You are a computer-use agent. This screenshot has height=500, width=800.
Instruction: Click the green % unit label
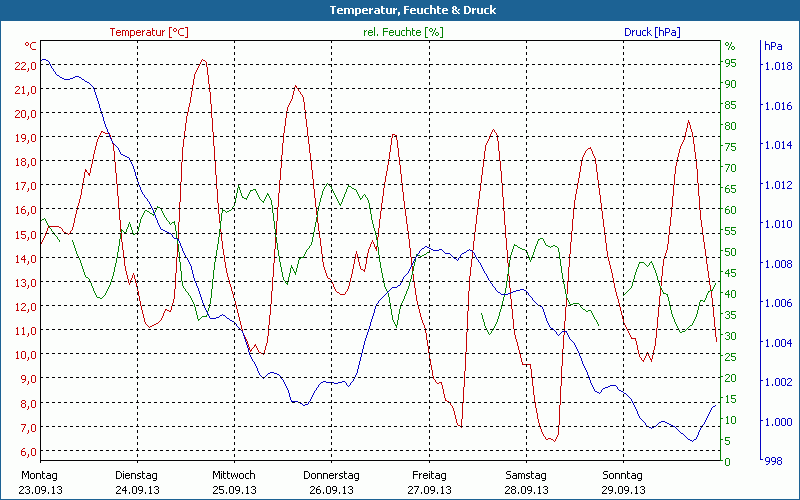(729, 46)
